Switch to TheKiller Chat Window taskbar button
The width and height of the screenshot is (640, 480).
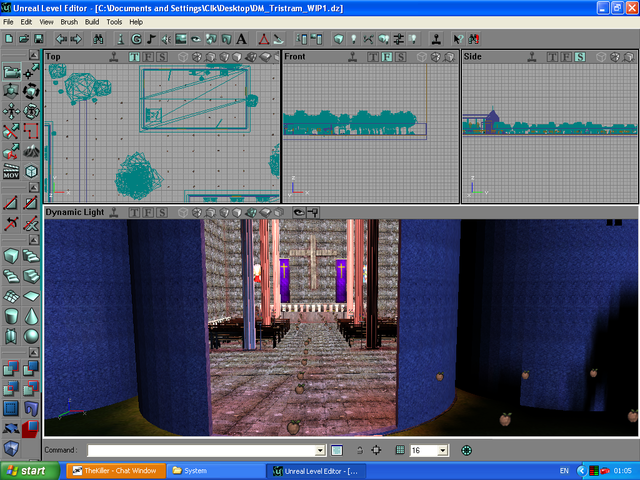point(112,470)
